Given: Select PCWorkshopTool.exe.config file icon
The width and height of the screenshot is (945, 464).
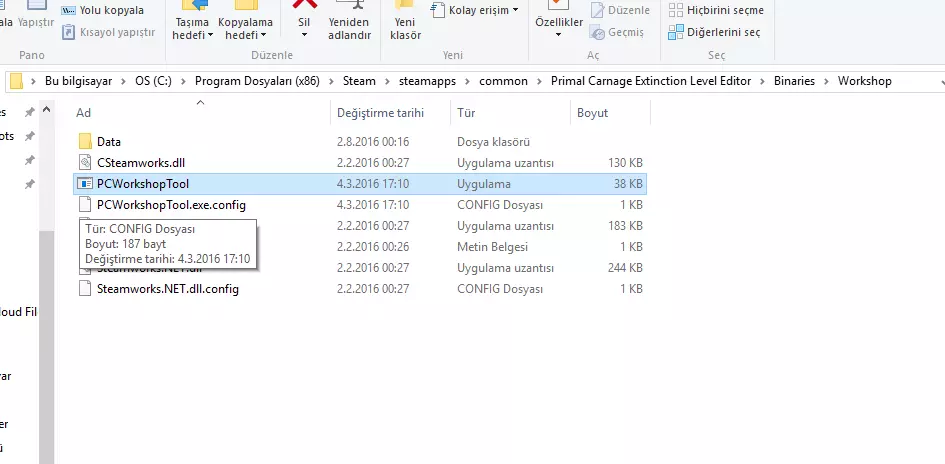Looking at the screenshot, I should click(85, 205).
